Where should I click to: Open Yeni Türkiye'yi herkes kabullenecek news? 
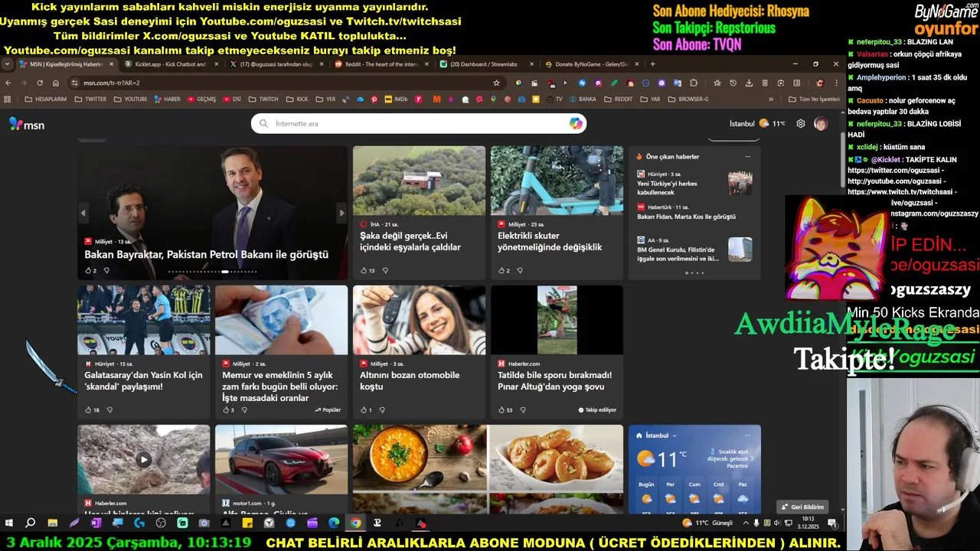click(x=667, y=188)
